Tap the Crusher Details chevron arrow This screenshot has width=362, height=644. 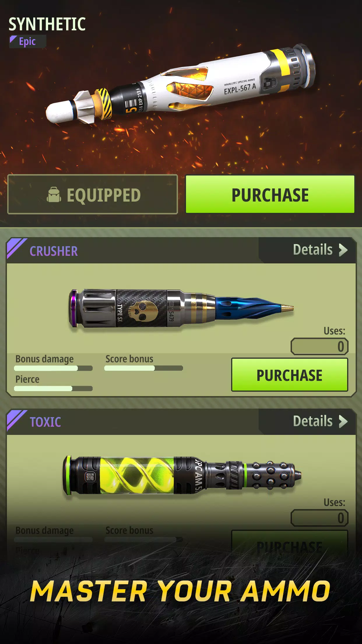click(343, 250)
